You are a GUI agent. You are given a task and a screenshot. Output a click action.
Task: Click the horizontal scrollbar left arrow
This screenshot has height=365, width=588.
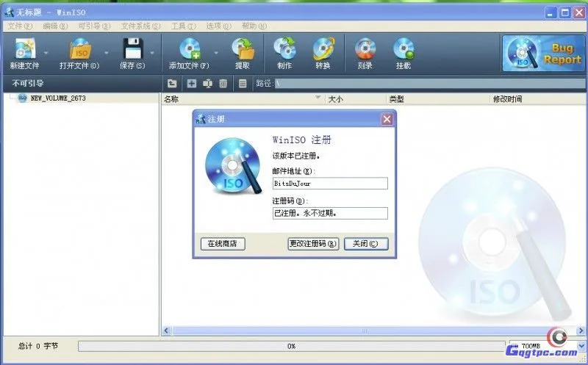pyautogui.click(x=167, y=330)
